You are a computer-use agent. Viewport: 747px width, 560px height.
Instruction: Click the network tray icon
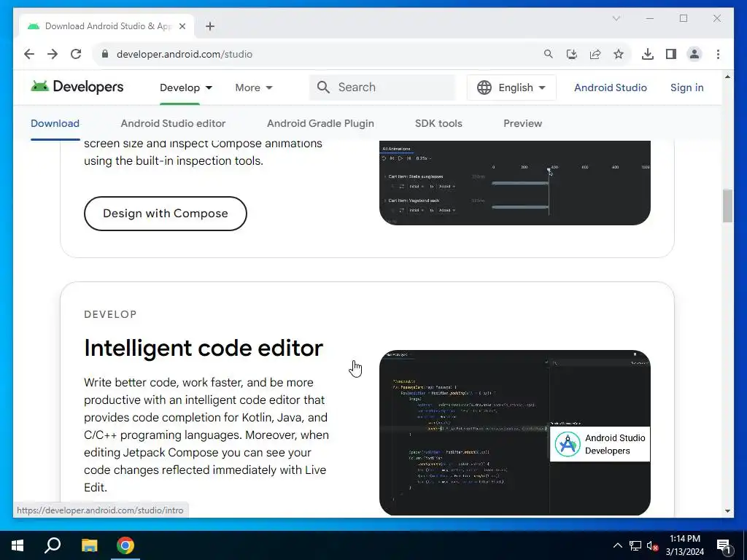pos(635,545)
